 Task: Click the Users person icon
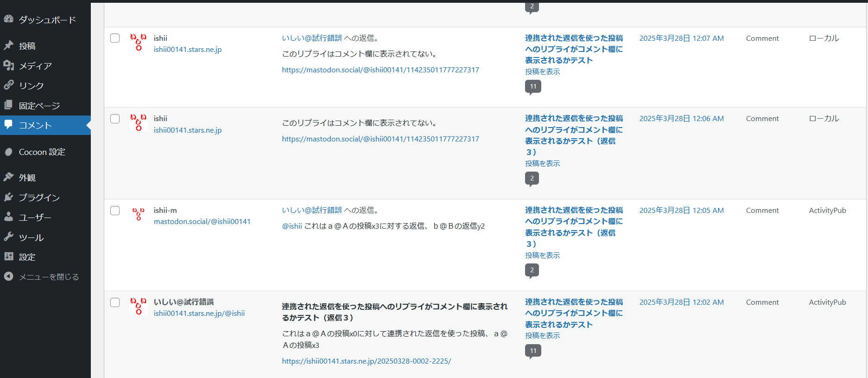click(x=9, y=217)
